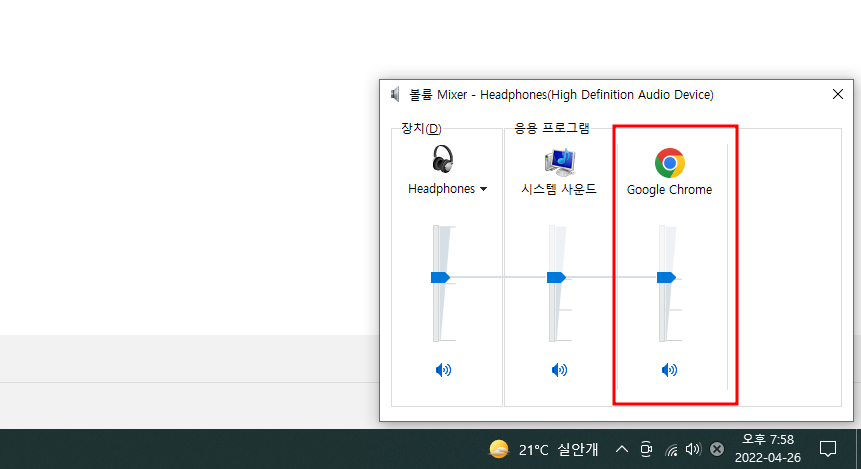Screen dimensions: 861x469
Task: Mute Google Chrome volume
Action: pyautogui.click(x=669, y=370)
